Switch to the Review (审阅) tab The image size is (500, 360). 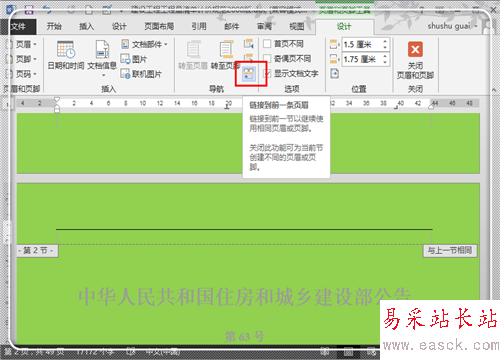tap(265, 26)
